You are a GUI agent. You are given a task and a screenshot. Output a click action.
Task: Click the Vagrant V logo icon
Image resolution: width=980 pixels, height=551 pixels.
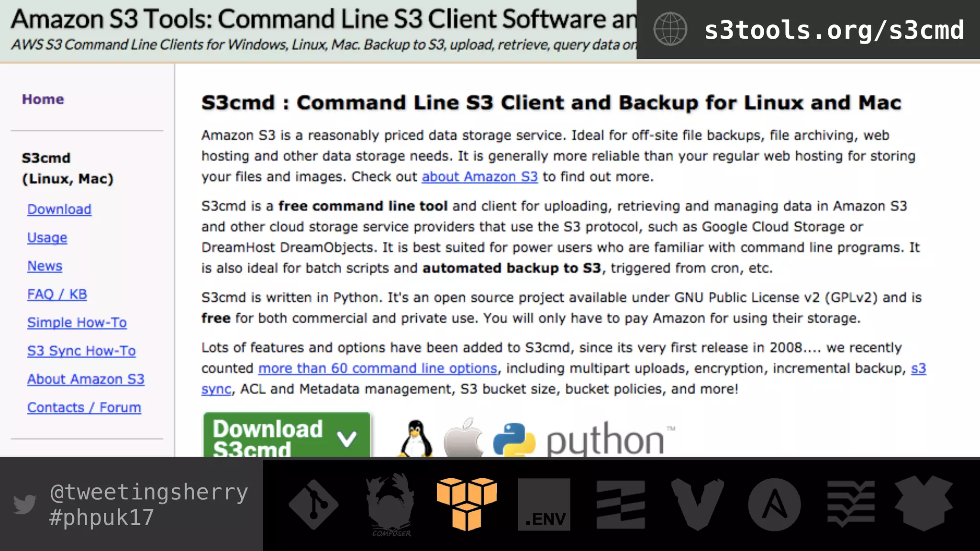click(x=697, y=504)
